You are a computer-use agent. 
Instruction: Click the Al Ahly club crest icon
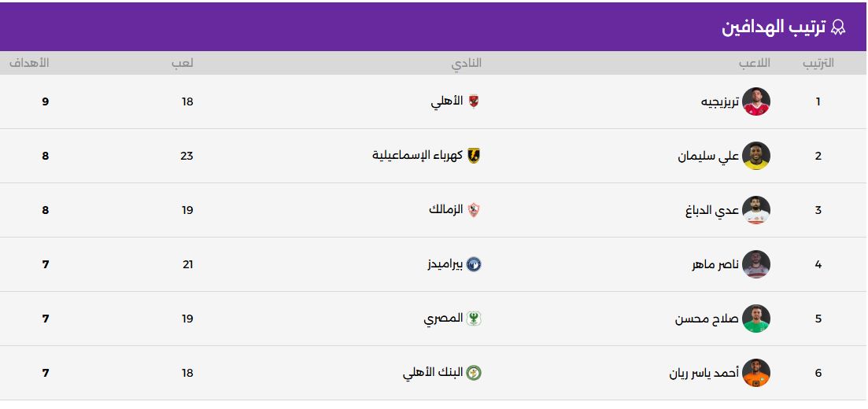point(474,101)
